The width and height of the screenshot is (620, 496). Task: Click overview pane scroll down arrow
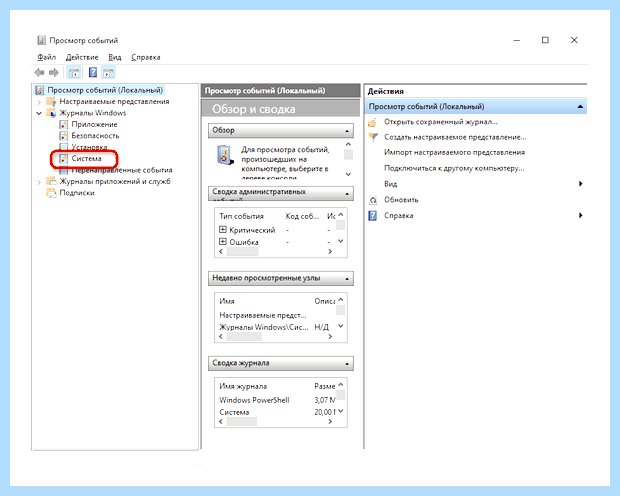[348, 174]
